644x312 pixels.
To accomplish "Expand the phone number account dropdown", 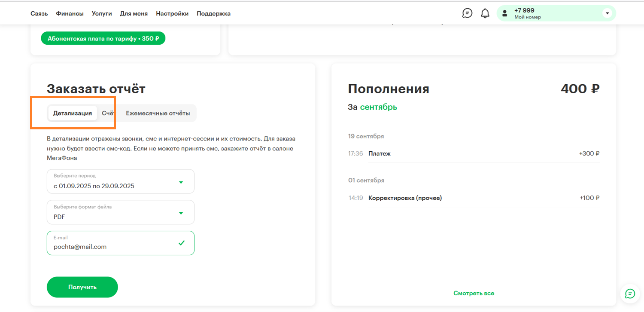I will coord(607,13).
